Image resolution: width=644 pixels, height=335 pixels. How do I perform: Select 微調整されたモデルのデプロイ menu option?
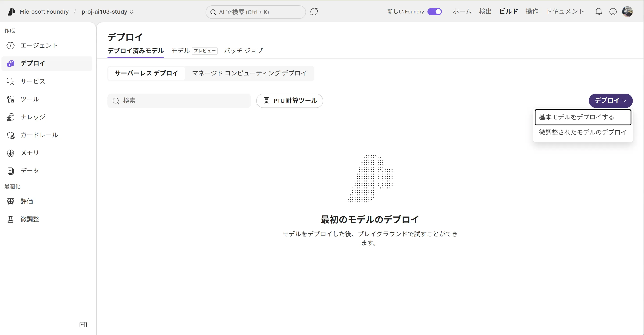[583, 132]
